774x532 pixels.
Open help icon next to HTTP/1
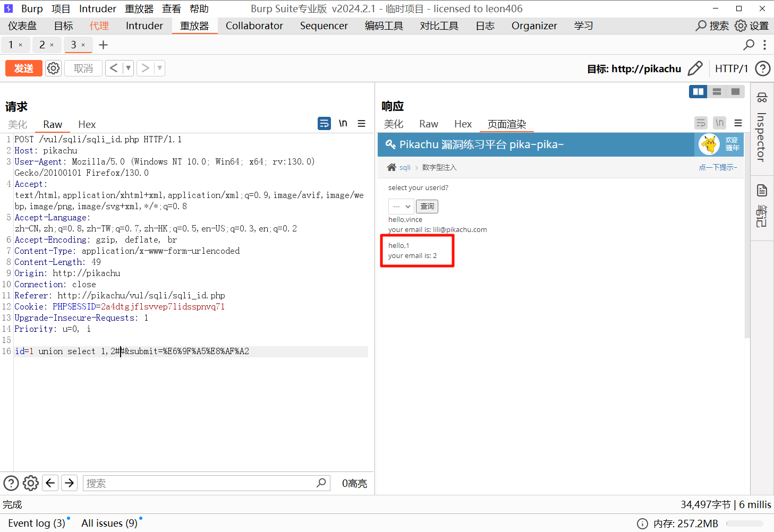(763, 68)
